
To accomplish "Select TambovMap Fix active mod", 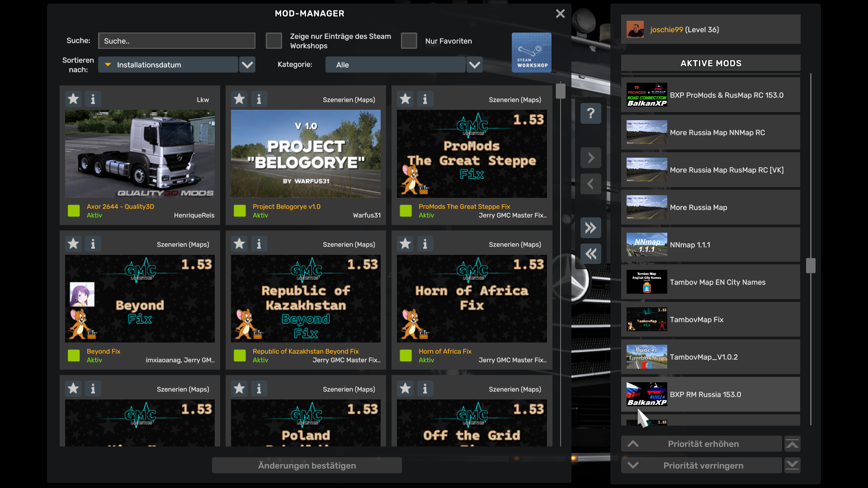I will (711, 319).
